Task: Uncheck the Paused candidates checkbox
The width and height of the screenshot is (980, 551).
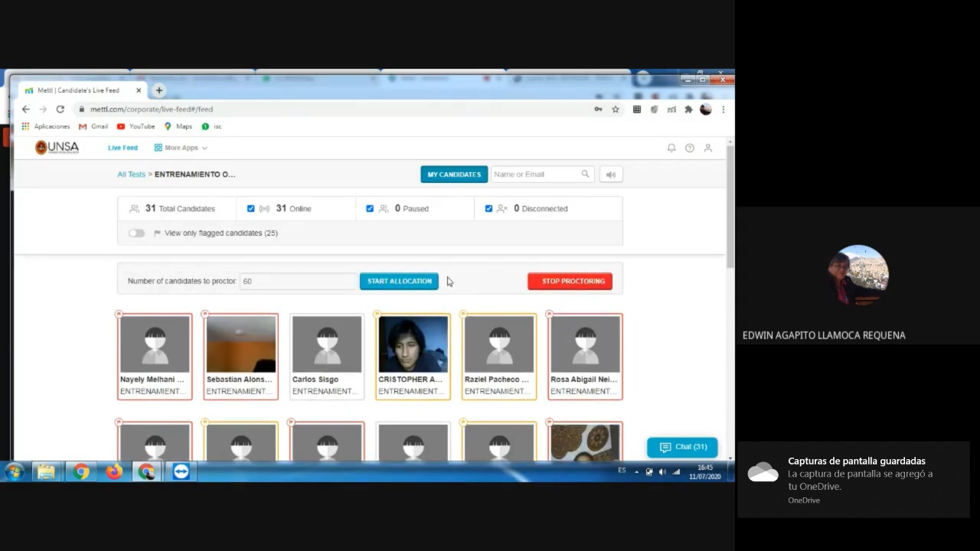Action: [370, 208]
